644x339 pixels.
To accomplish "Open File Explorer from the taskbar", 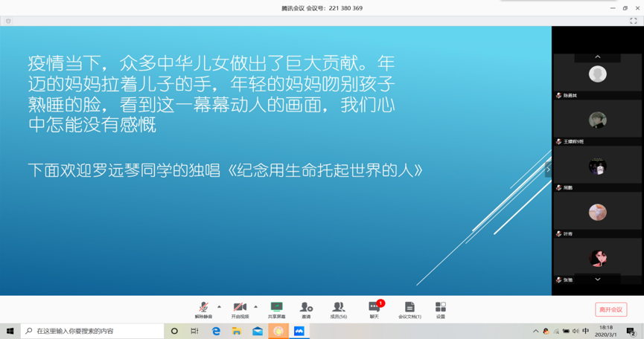I will click(x=237, y=331).
